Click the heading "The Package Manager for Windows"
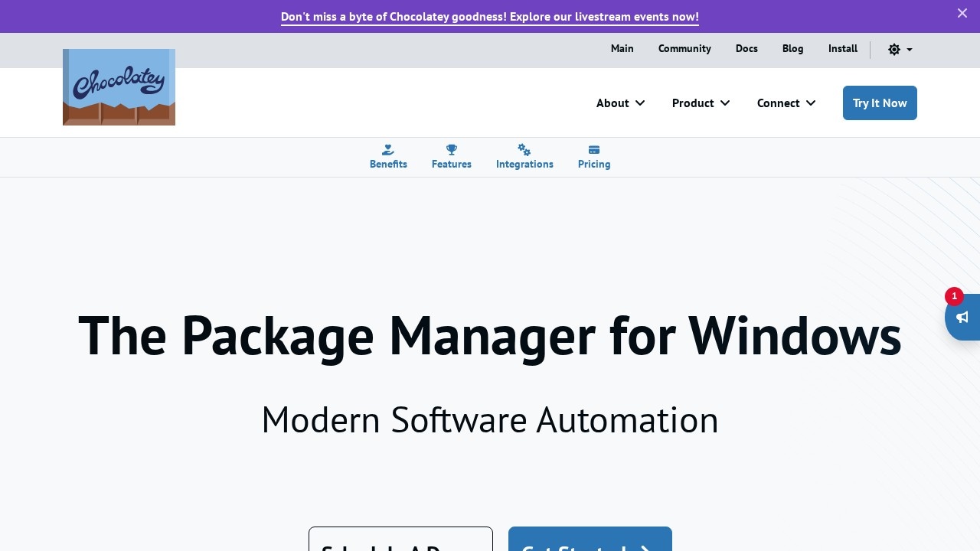980x551 pixels. (490, 335)
